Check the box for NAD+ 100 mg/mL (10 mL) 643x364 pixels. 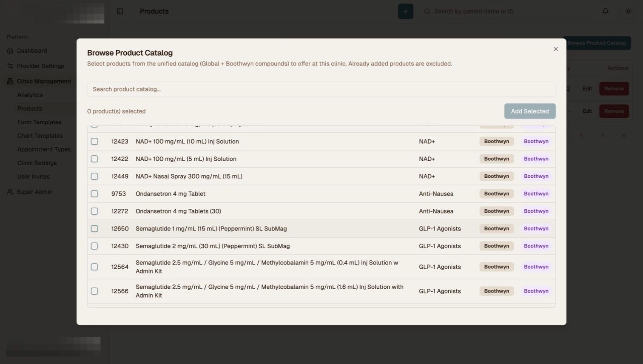click(94, 142)
